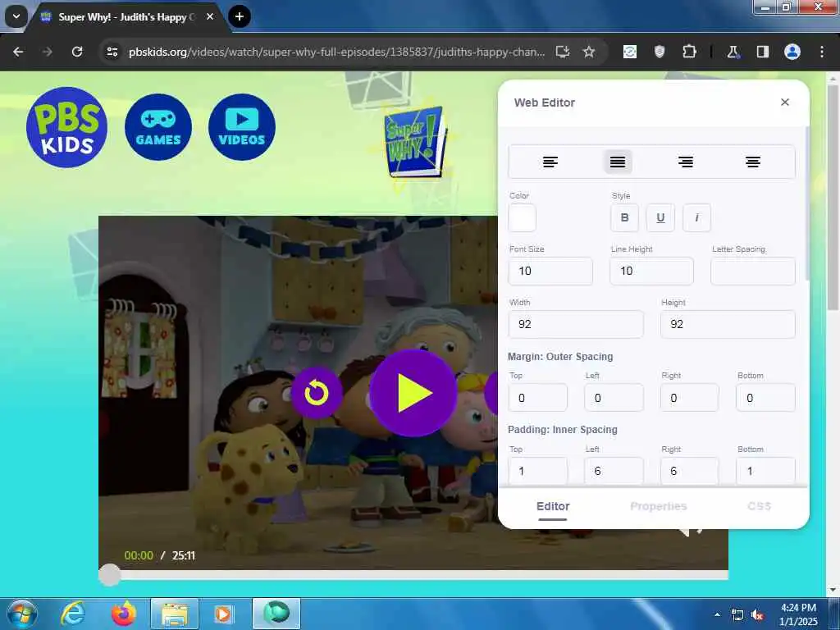Screen dimensions: 840x630
Task: Open File Explorer from taskbar
Action: click(x=175, y=614)
